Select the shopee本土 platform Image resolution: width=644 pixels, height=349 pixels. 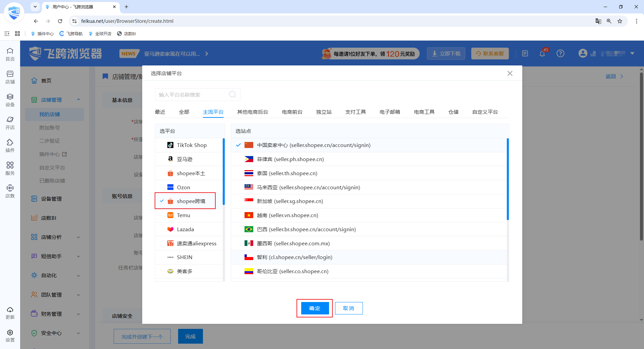pyautogui.click(x=189, y=173)
